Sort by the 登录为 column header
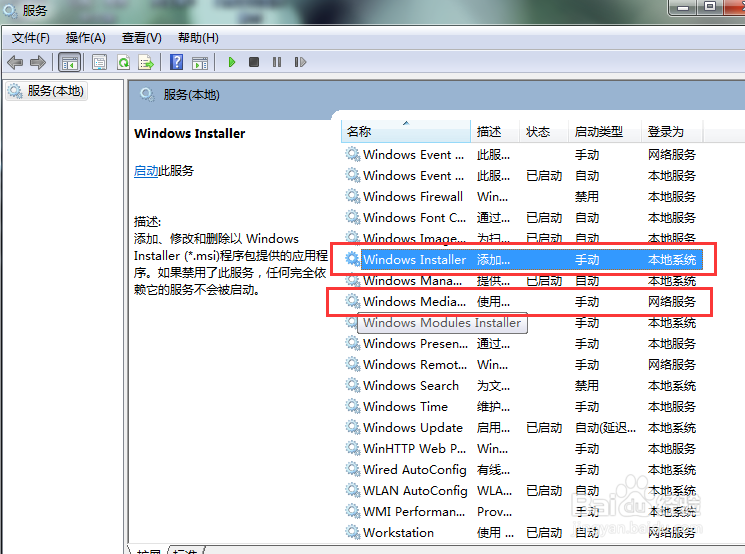 click(x=672, y=132)
